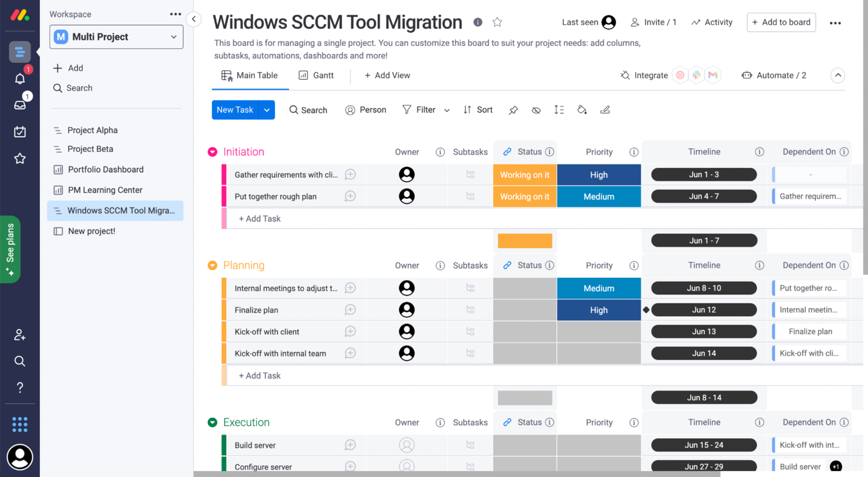868x477 pixels.
Task: Add update to Finalize plan task
Action: tap(350, 310)
